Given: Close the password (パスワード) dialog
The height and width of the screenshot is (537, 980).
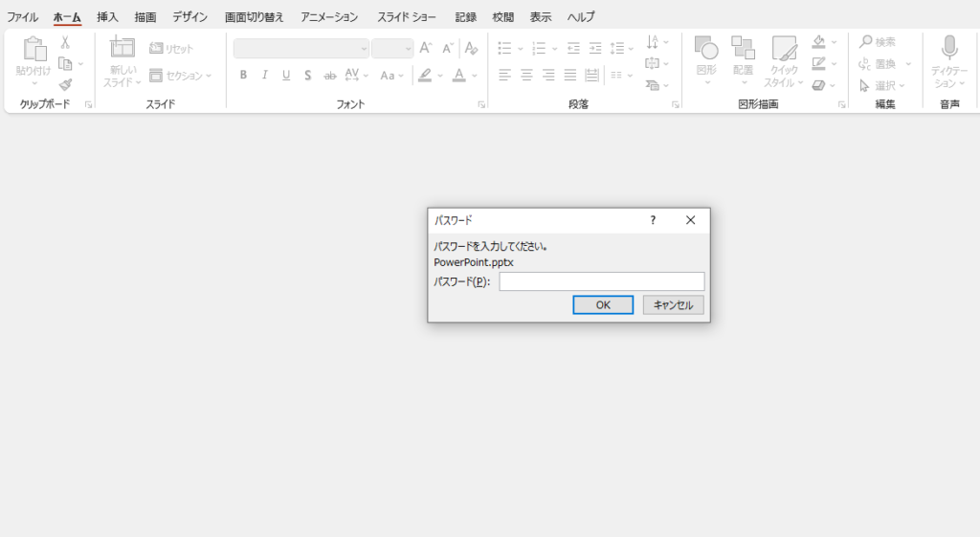Looking at the screenshot, I should click(x=690, y=220).
